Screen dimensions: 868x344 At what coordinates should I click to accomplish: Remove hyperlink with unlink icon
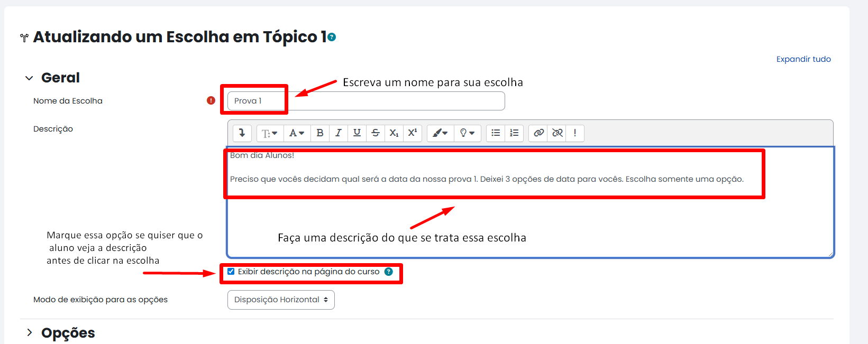[x=557, y=133]
